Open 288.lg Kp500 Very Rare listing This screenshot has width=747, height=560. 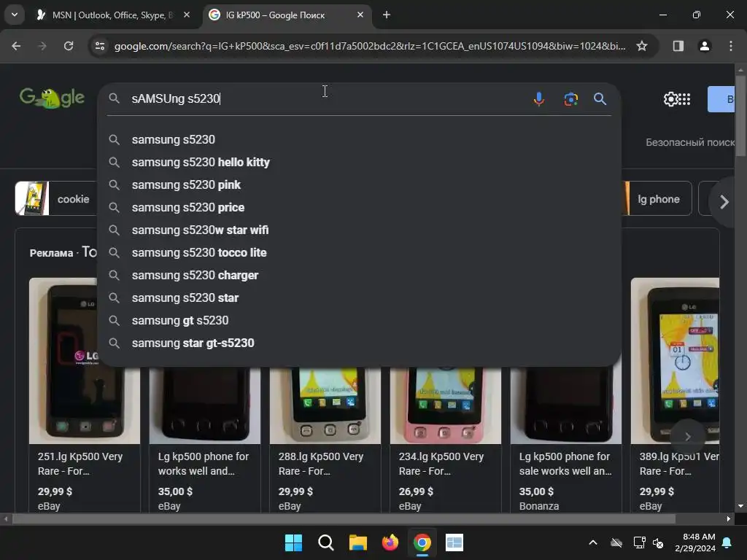321,463
